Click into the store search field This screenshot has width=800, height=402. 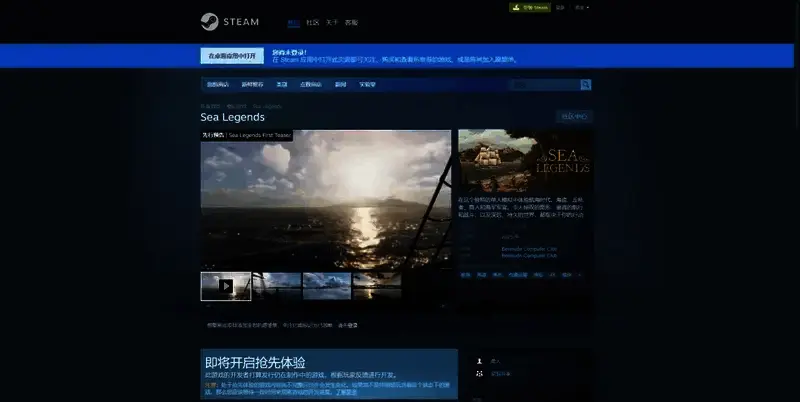(544, 85)
